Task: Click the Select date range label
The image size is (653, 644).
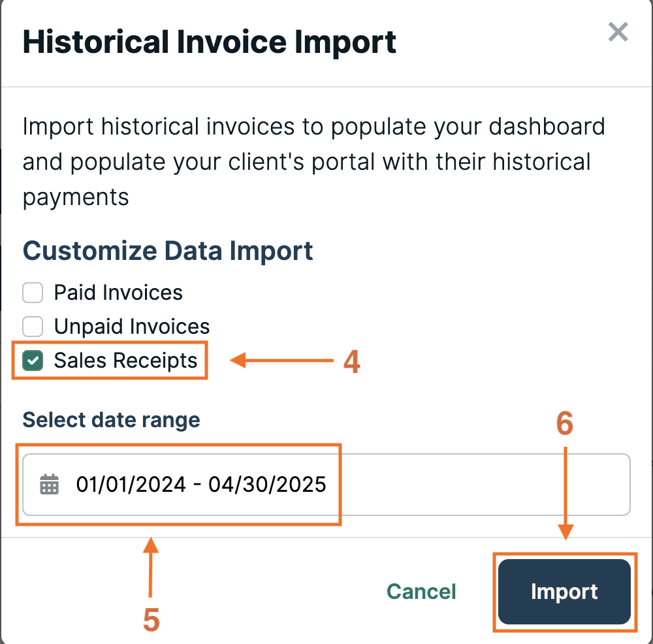Action: pyautogui.click(x=110, y=420)
